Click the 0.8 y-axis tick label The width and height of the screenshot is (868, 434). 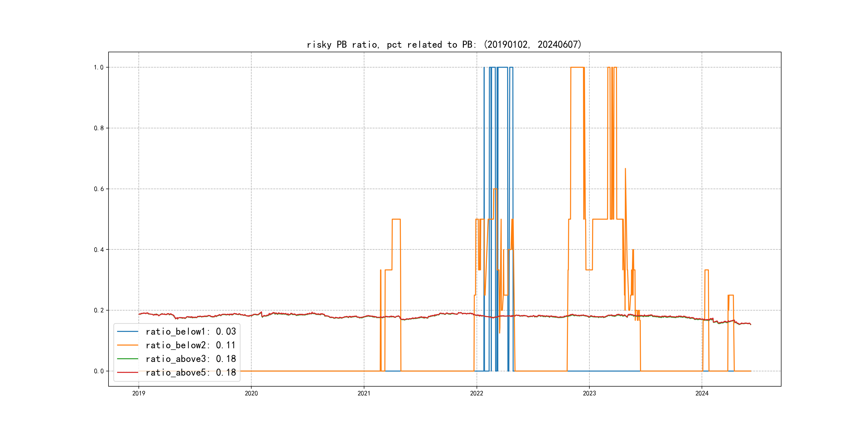(x=99, y=128)
